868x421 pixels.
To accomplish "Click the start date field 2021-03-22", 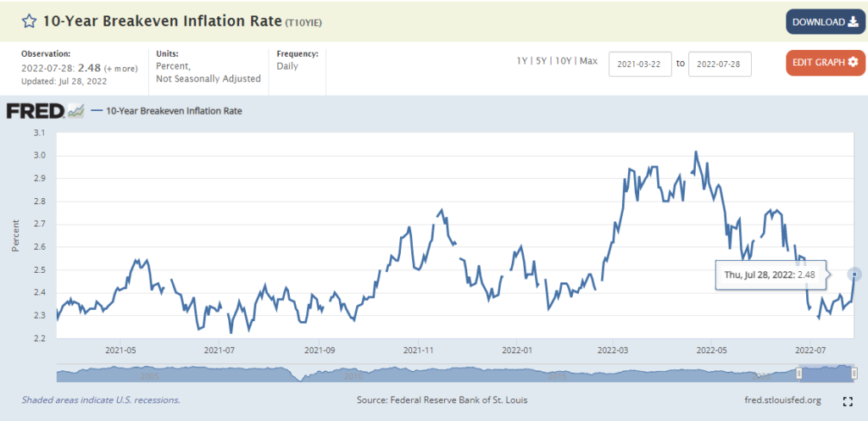I will (x=640, y=64).
